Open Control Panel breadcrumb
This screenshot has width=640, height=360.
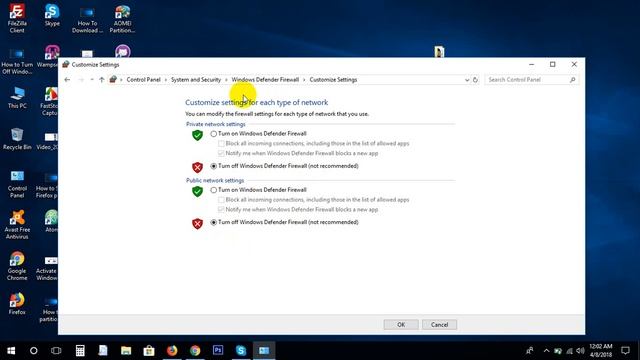(143, 80)
